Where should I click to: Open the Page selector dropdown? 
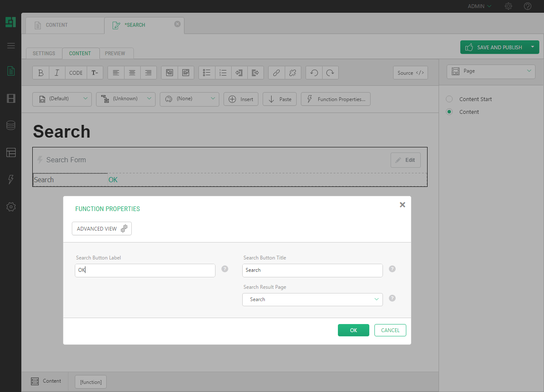(491, 71)
